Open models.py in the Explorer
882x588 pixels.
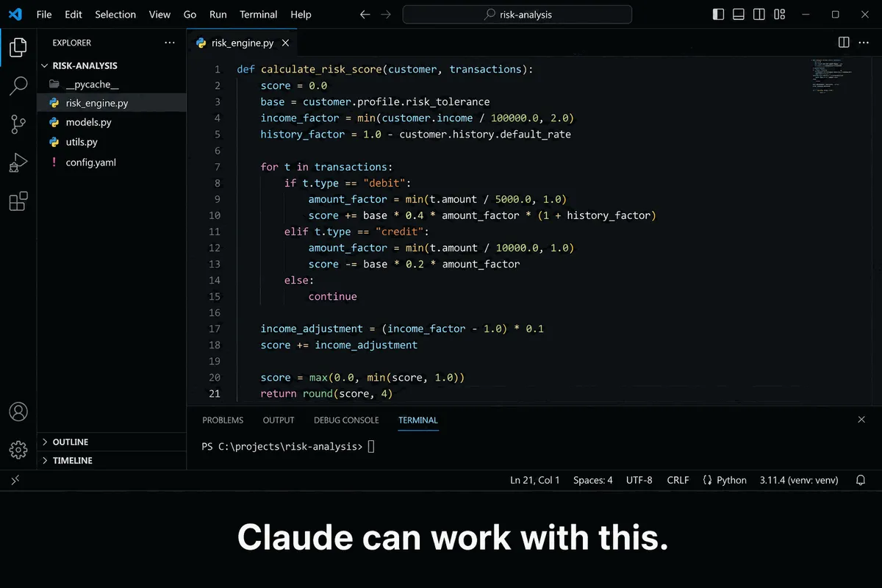coord(112,122)
